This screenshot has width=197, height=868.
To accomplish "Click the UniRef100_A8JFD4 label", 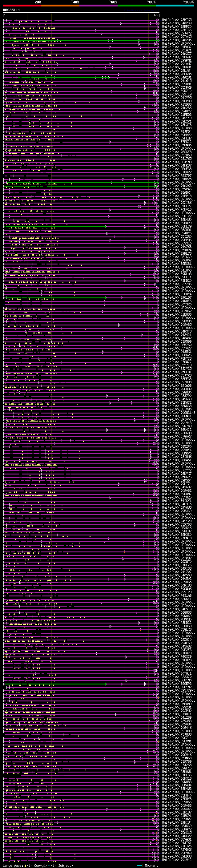I will click(x=177, y=132).
